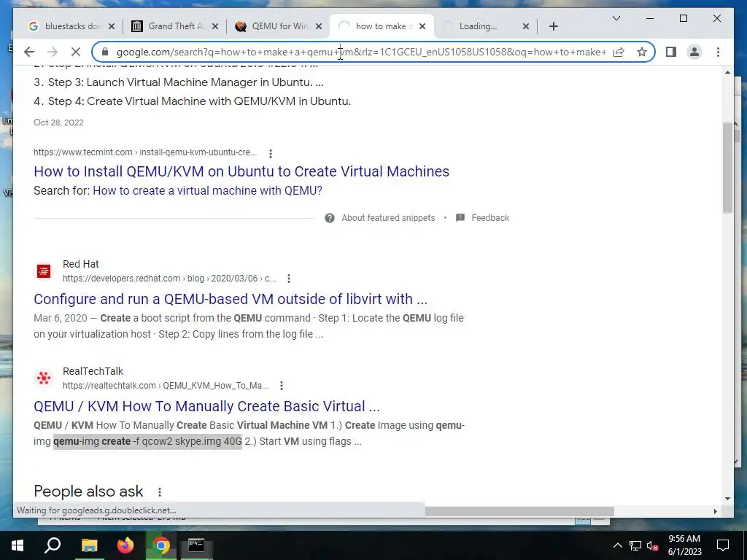Click the featured snippet help question icon
The width and height of the screenshot is (747, 560).
[x=330, y=218]
